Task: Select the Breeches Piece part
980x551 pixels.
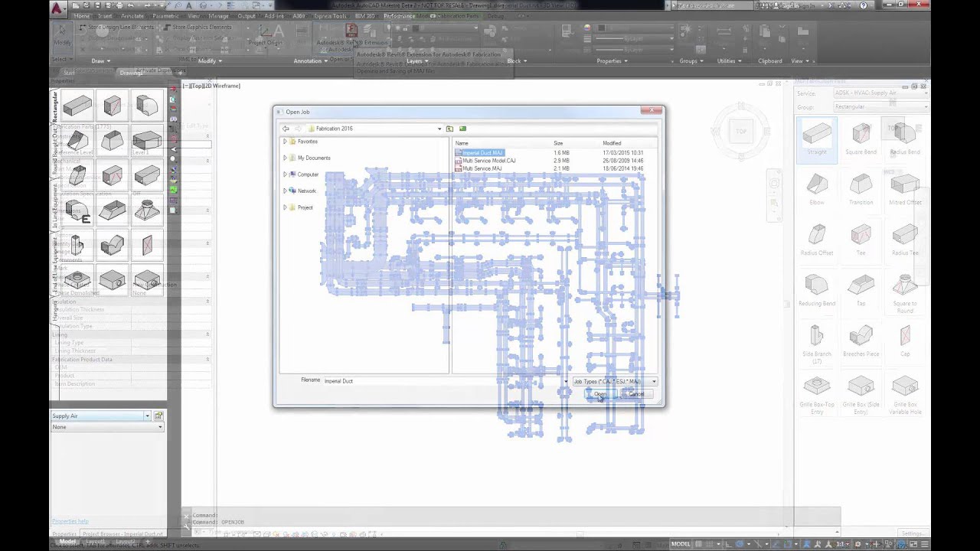Action: [861, 341]
